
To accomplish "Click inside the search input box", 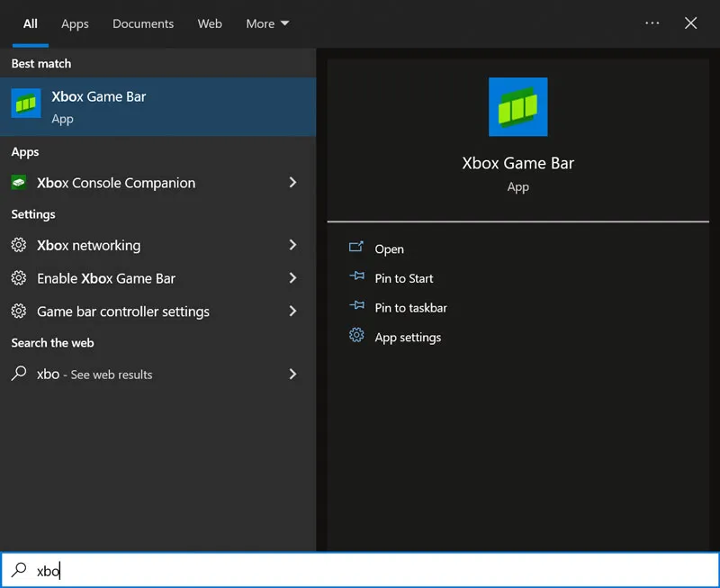I will (x=180, y=570).
